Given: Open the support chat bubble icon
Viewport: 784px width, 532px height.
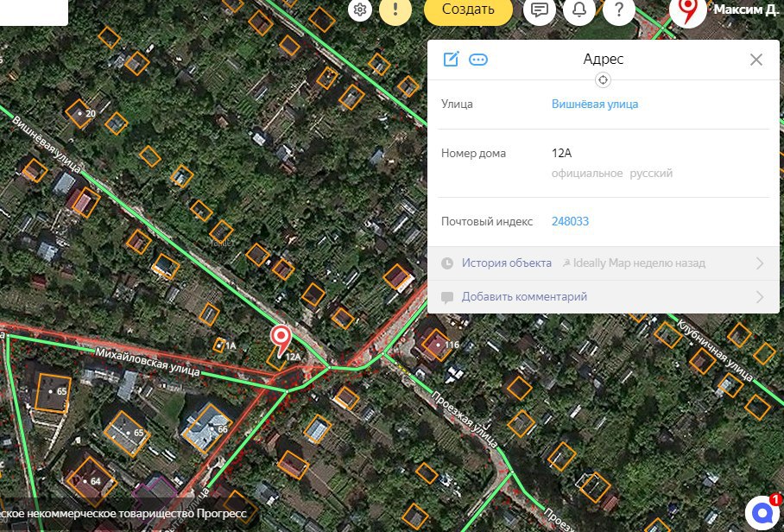Looking at the screenshot, I should tap(763, 512).
